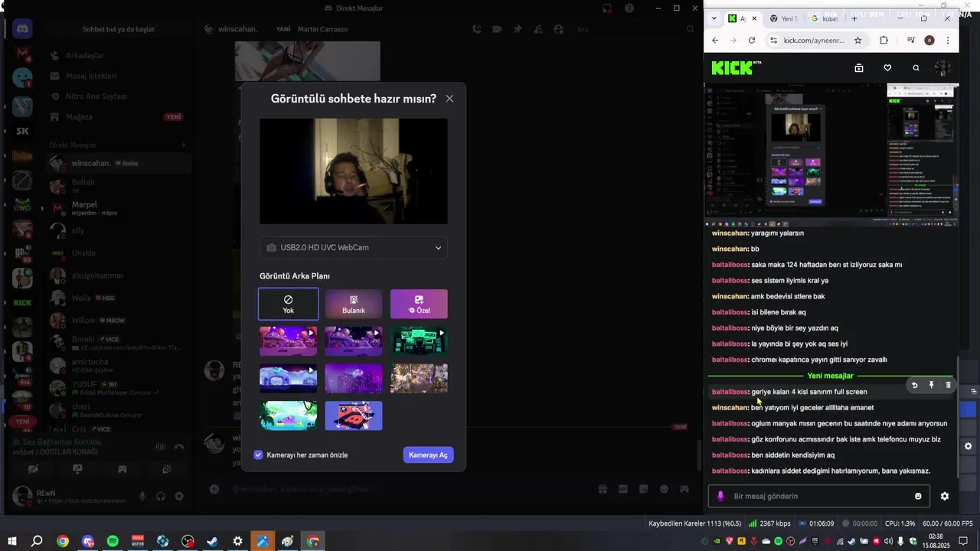Click the Discord chat search field
Viewport: 980px width, 551px height.
(x=635, y=29)
